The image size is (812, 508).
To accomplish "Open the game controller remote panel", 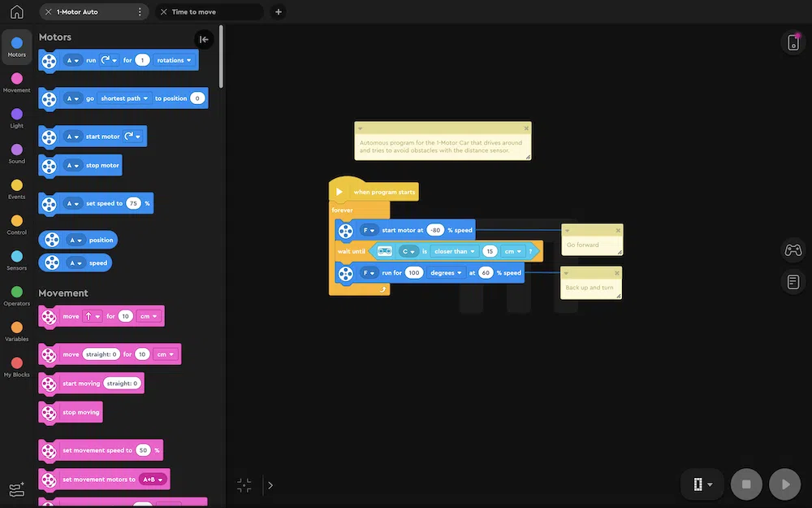I will coord(793,250).
